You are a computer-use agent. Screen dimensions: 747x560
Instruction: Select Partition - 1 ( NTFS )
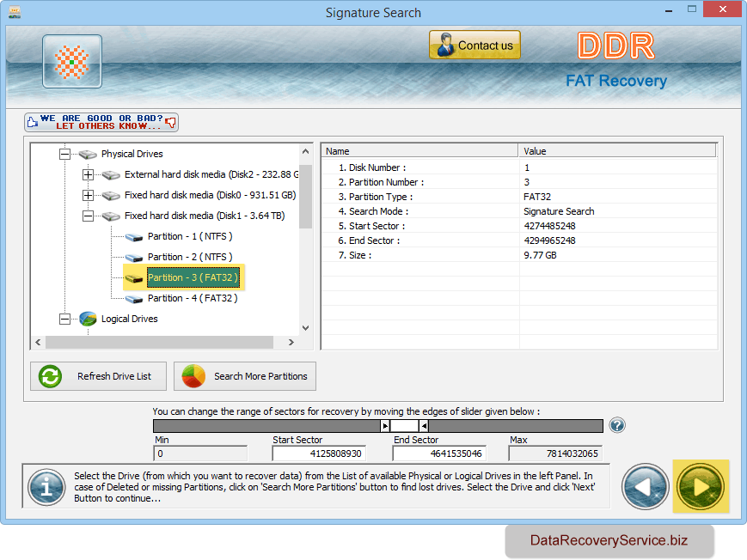tap(190, 236)
